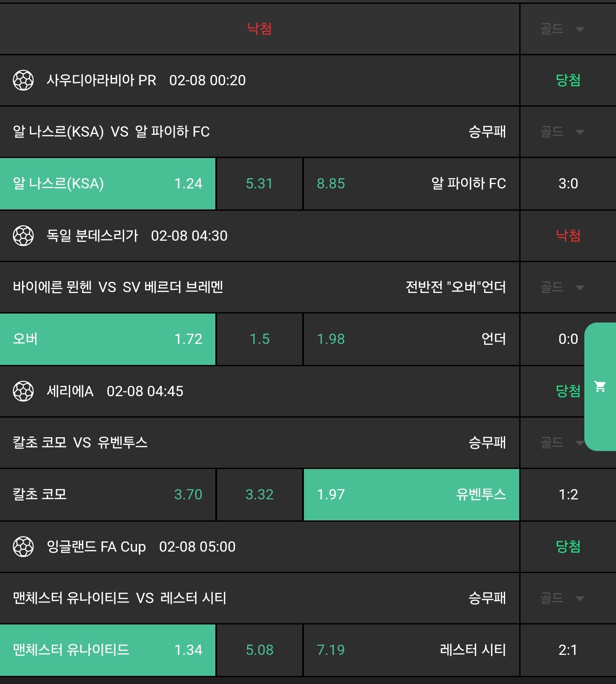Open 골드 dropdown for 맨체스터 유나이티드 match
The height and width of the screenshot is (684, 616).
pos(562,598)
